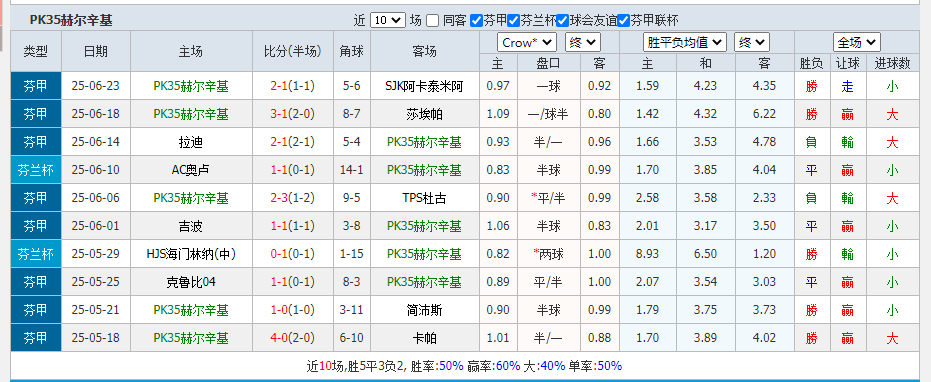
Task: Click the draw odds value 6.50
Action: tap(705, 254)
